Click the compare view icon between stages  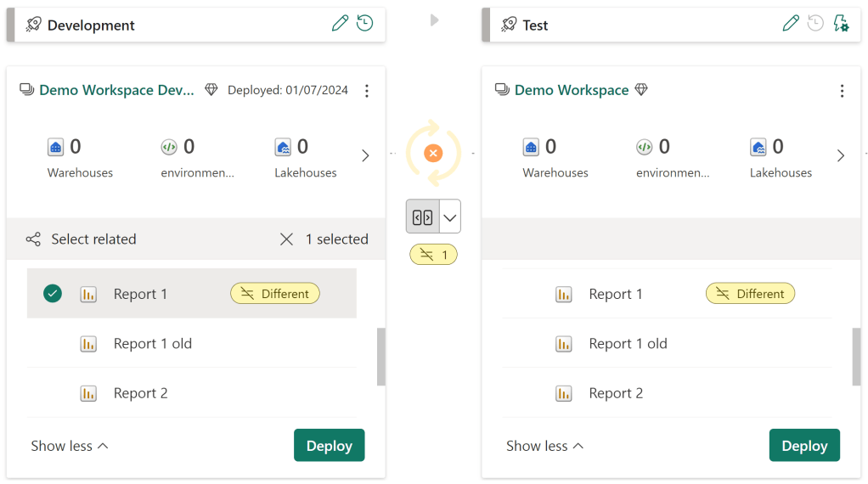[422, 217]
